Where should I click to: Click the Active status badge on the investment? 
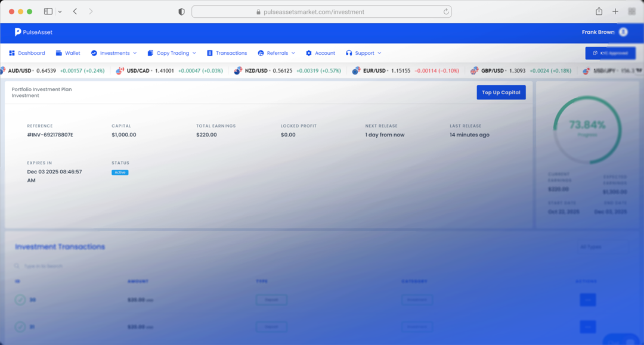click(x=119, y=172)
